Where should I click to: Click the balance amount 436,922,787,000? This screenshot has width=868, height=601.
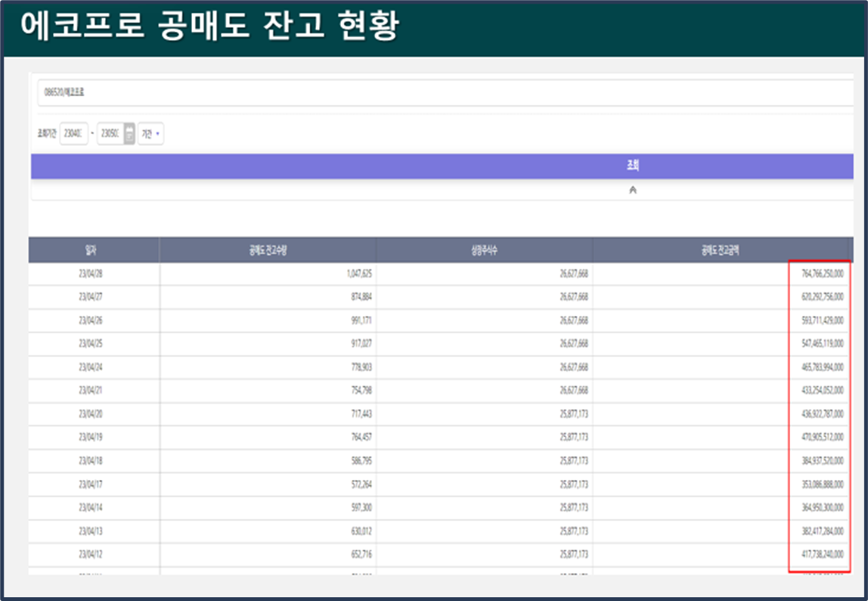coord(823,414)
